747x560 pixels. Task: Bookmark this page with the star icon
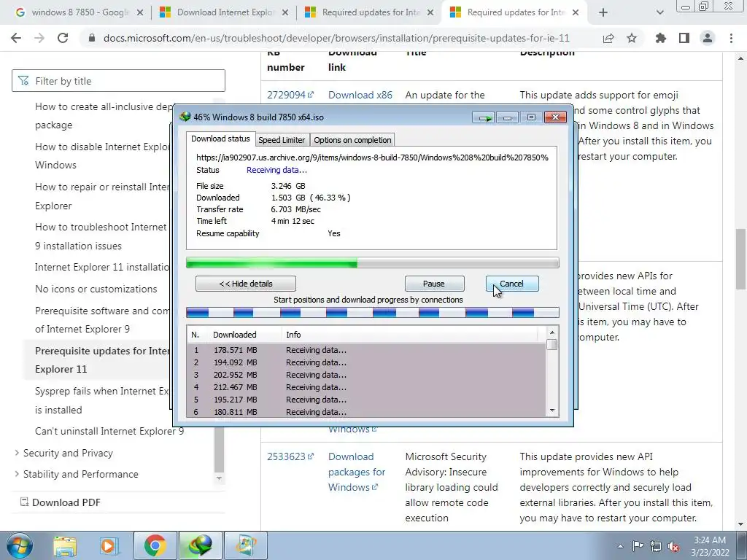tap(632, 38)
